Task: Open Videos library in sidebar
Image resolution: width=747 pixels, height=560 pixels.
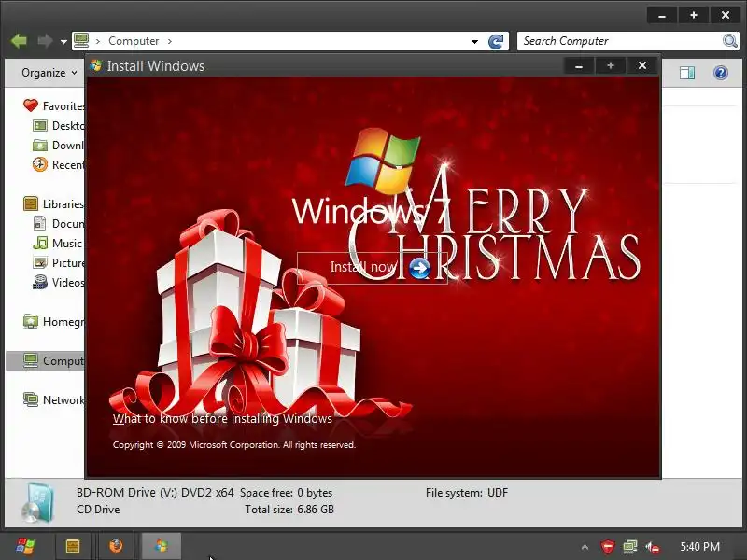Action: (59, 283)
